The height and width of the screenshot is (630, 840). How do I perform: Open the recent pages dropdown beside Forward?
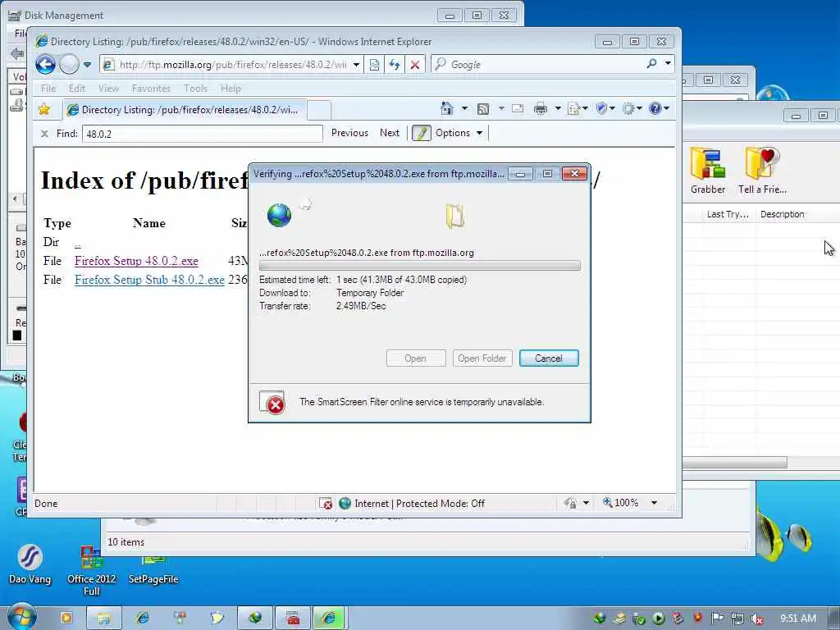(x=87, y=65)
